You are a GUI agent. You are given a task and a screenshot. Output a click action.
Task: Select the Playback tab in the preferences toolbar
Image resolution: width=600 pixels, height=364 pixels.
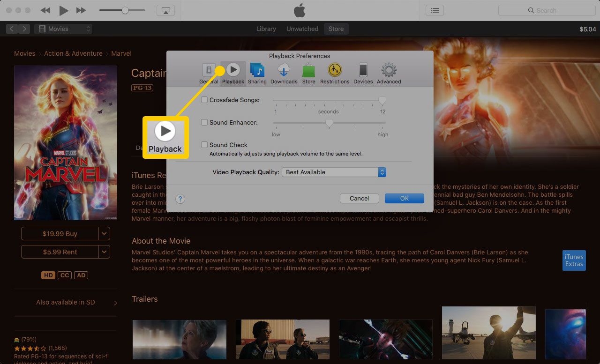233,74
